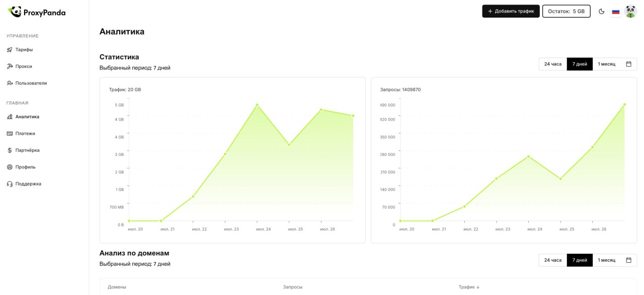Click Добавить трафик button

click(511, 11)
